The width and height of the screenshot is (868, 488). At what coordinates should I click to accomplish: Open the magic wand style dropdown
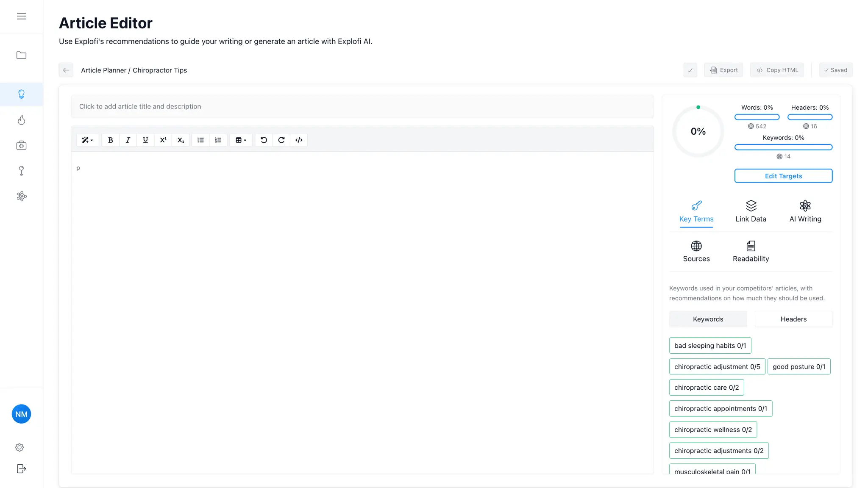(87, 140)
